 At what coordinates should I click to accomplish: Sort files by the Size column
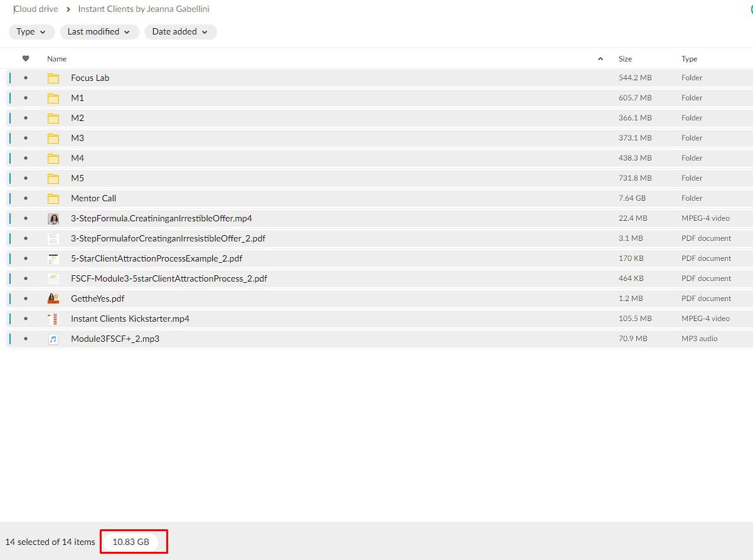point(625,59)
